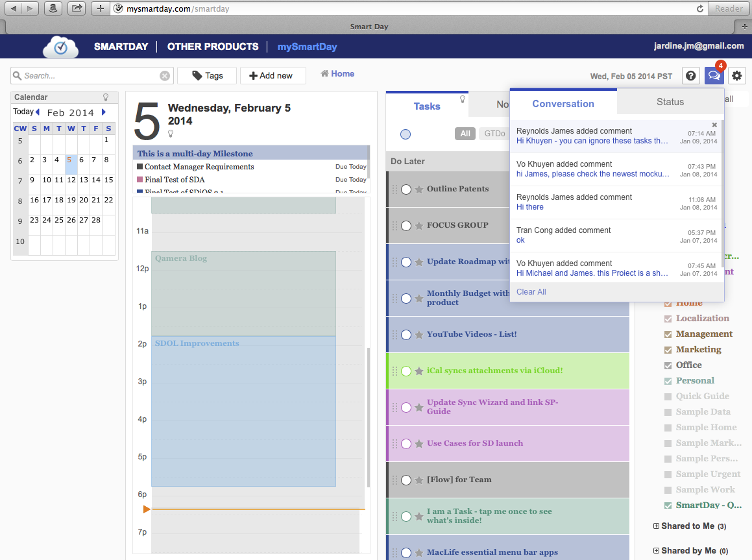Jump to Today in the calendar
Viewport: 752px width, 560px height.
tap(23, 112)
